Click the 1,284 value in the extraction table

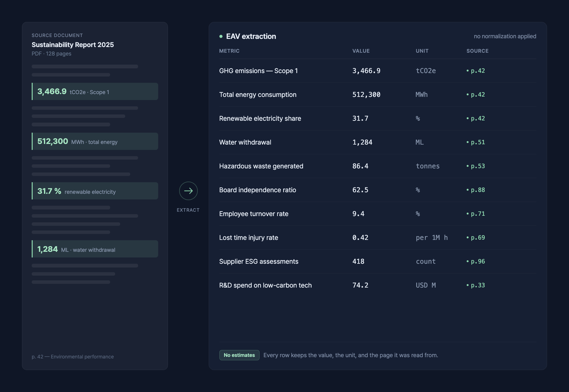(362, 142)
